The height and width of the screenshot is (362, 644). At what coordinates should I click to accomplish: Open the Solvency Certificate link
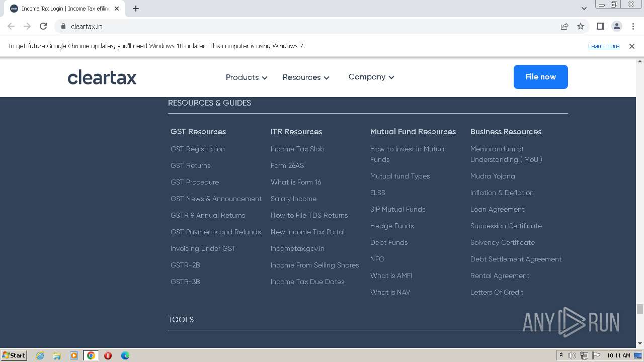pyautogui.click(x=503, y=242)
